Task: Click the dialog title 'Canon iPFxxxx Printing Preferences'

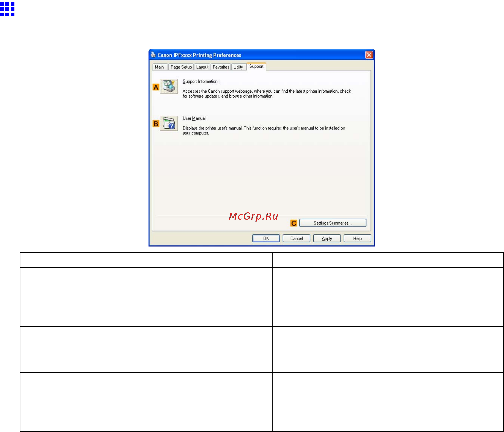Action: point(199,55)
